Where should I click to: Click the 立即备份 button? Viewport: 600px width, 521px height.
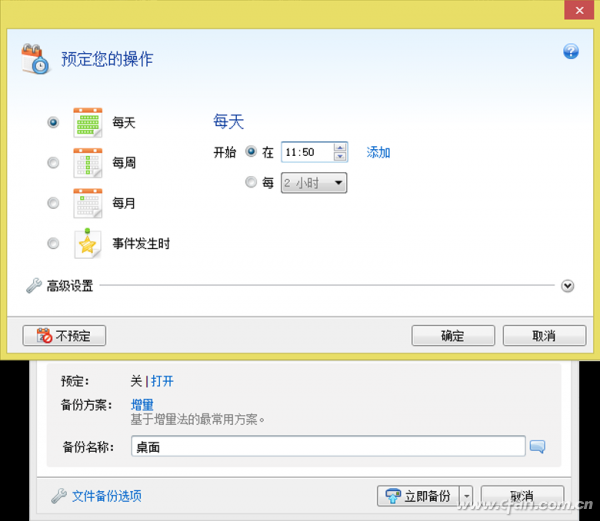coord(418,496)
